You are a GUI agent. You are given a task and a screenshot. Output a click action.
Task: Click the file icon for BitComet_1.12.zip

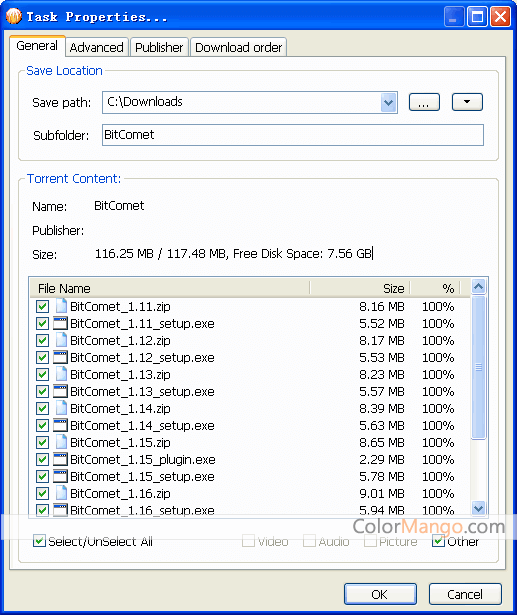pos(61,340)
